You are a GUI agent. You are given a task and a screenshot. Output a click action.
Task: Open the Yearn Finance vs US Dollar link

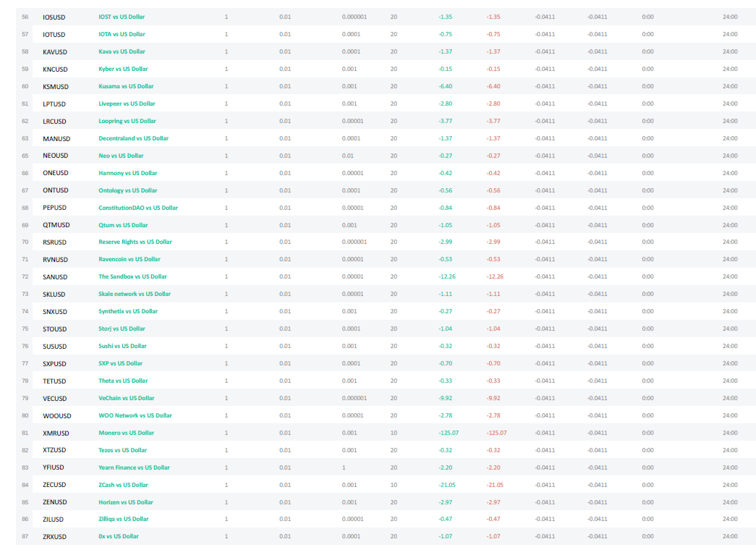point(134,468)
